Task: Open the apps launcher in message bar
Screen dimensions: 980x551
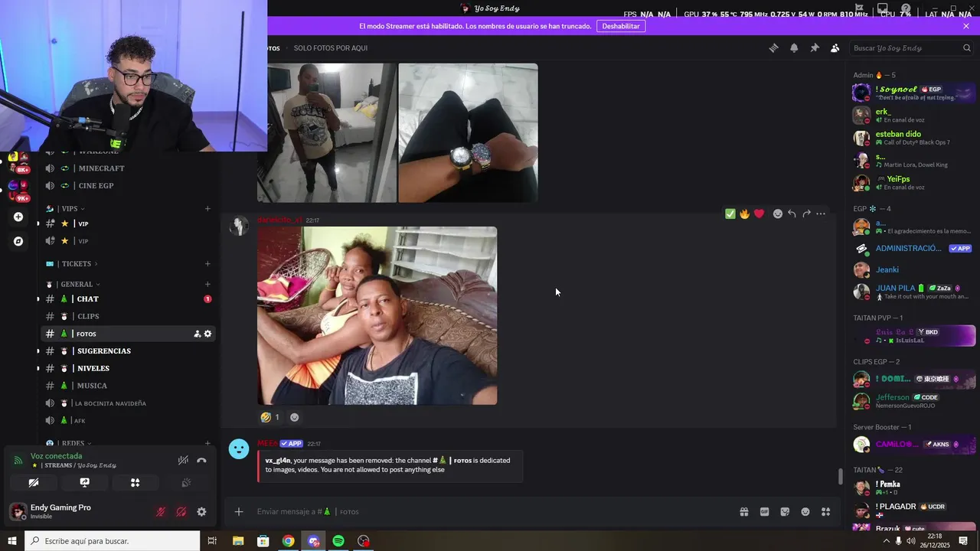Action: (825, 511)
